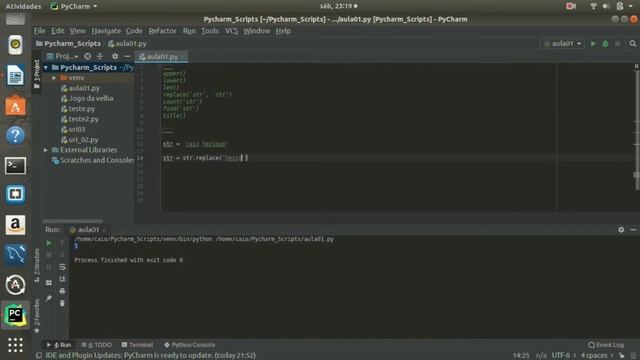Screen dimensions: 640x360
Task: Open the Event Log
Action: click(606, 345)
